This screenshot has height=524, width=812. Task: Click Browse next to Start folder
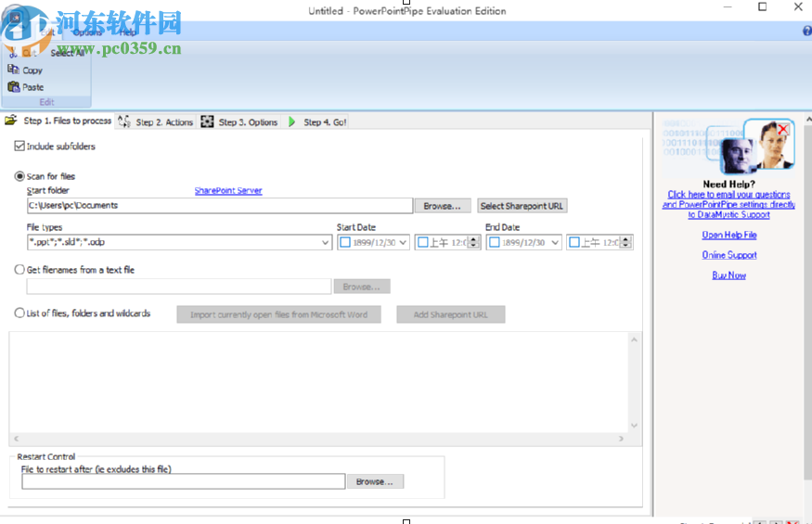click(443, 206)
